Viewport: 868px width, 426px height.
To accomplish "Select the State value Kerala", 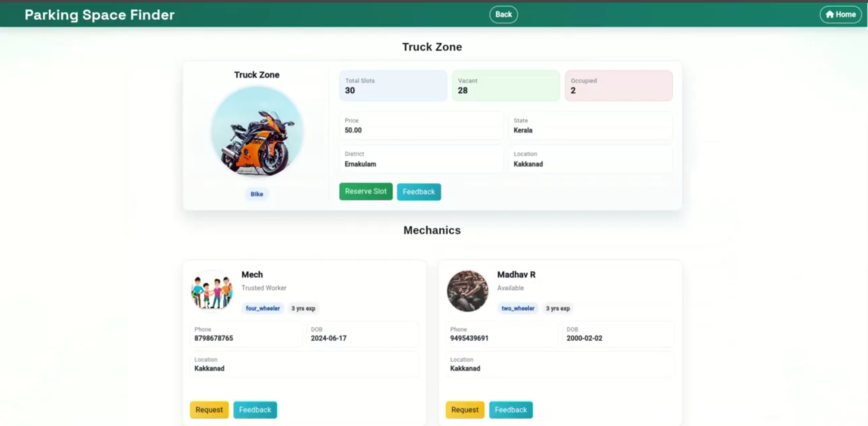I will tap(523, 130).
